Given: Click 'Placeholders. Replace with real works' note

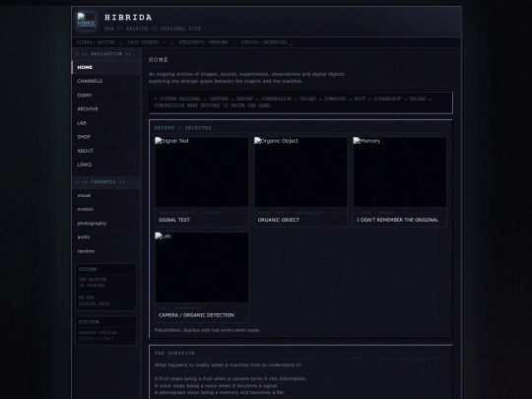Looking at the screenshot, I should (207, 330).
